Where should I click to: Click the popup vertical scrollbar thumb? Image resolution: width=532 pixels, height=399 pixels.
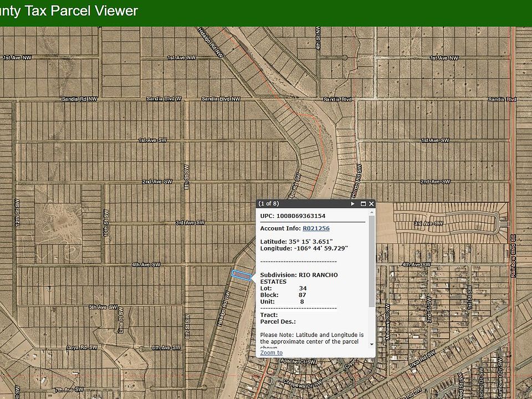coord(372,260)
